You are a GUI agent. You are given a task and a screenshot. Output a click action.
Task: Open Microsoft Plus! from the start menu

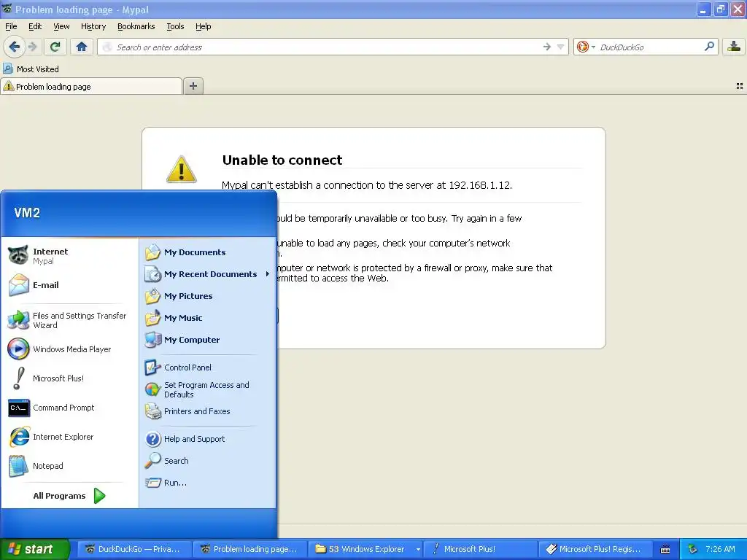[x=70, y=378]
